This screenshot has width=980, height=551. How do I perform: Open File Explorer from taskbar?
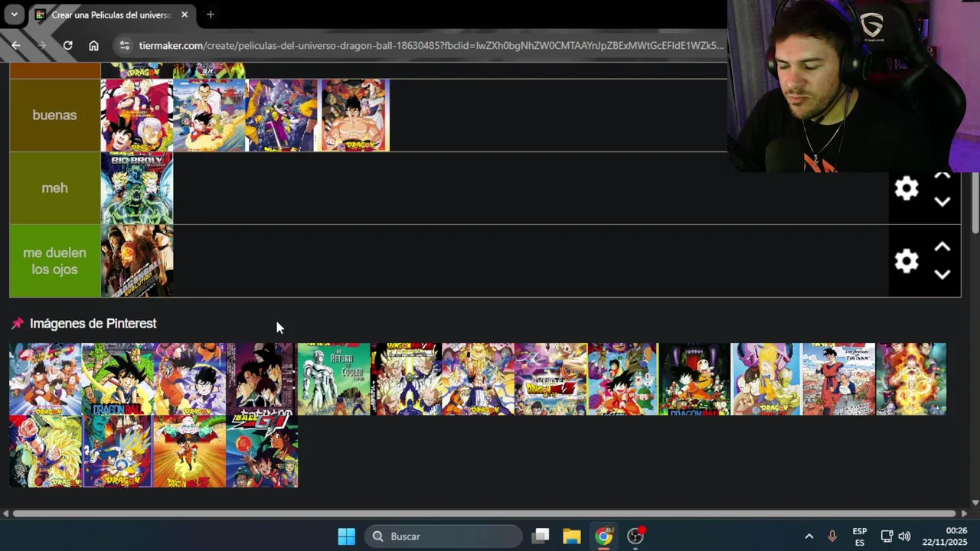point(572,536)
